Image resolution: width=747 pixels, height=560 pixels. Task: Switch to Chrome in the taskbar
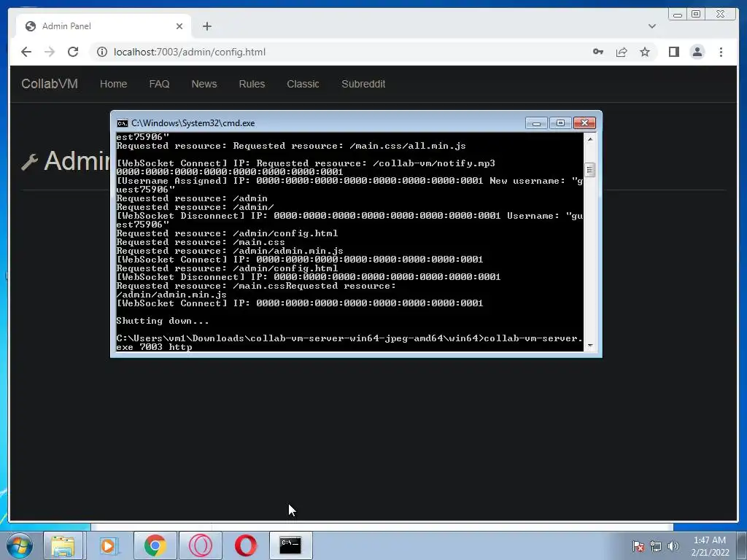click(x=155, y=545)
